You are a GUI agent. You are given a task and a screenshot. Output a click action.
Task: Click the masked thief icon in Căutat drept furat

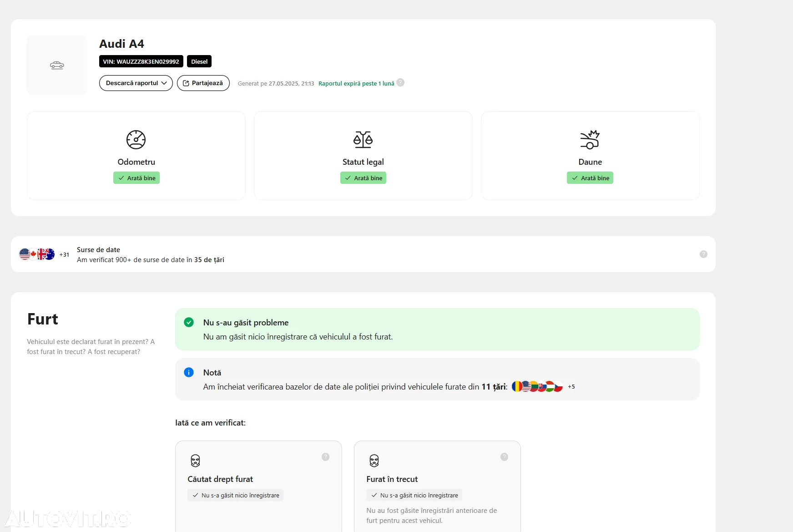[x=195, y=461]
